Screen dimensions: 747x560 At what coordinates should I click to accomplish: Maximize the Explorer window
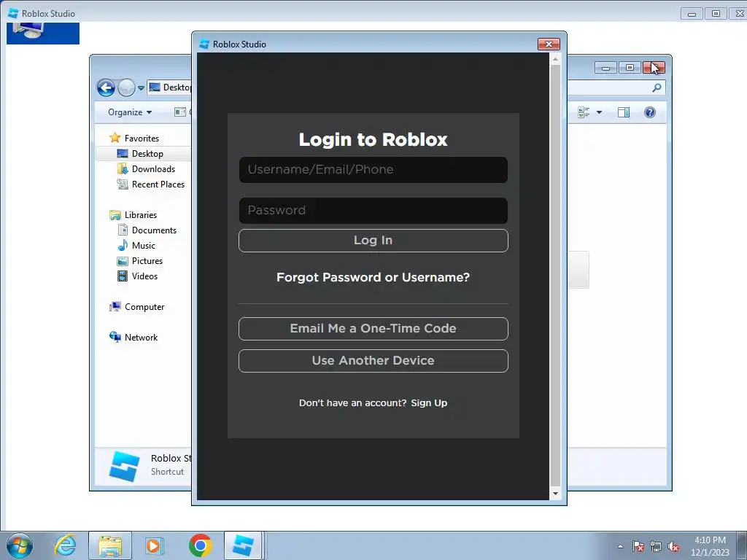click(630, 68)
